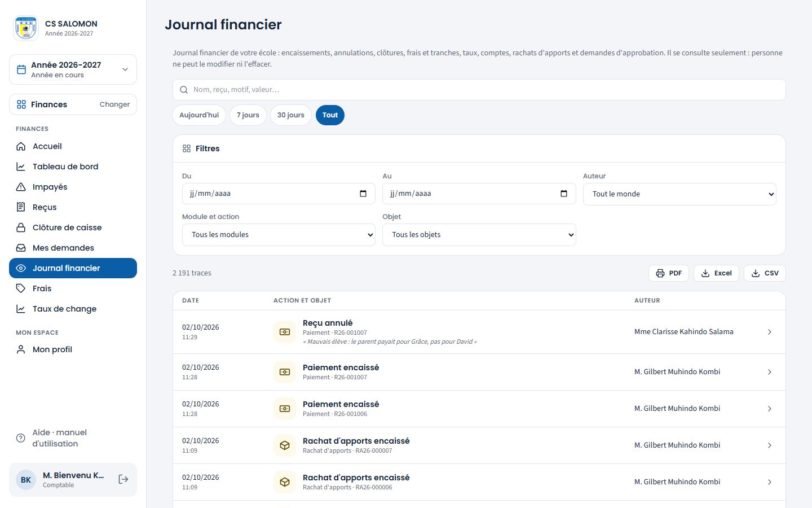Open calendar picker in the Du field
Screen dimensions: 812x508
363,194
